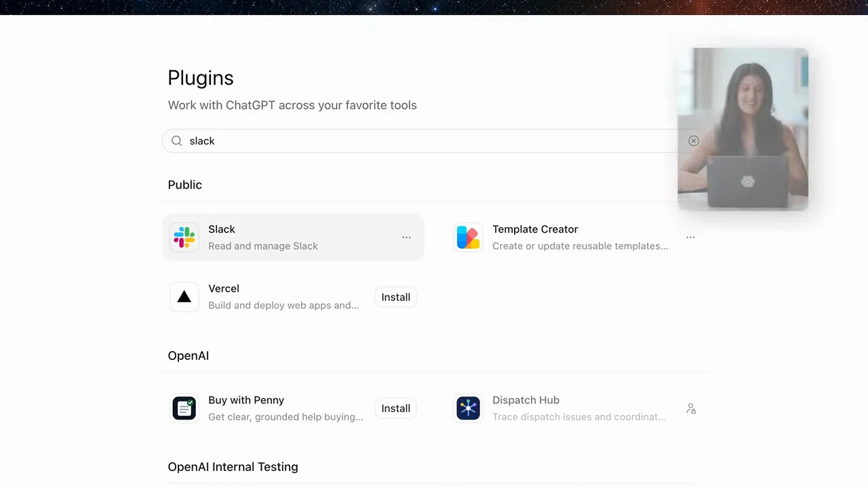868x488 pixels.
Task: Click the Buy with Penny title
Action: pyautogui.click(x=246, y=400)
